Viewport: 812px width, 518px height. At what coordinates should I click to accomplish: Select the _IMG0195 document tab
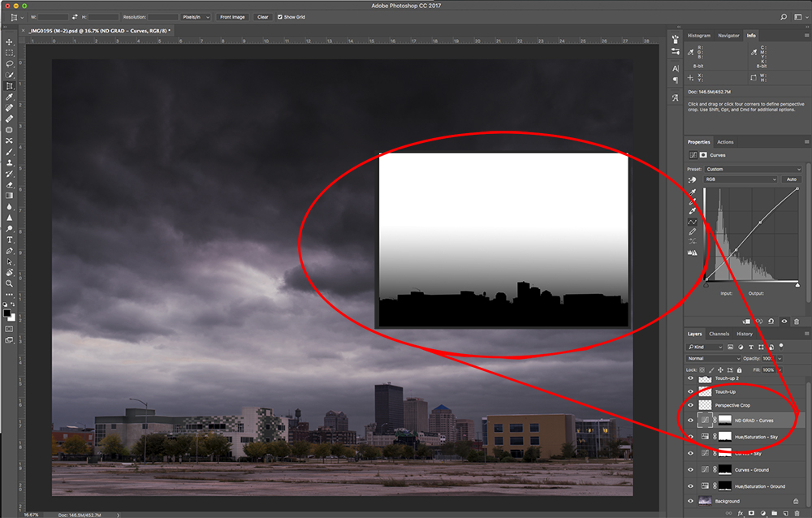pos(100,31)
